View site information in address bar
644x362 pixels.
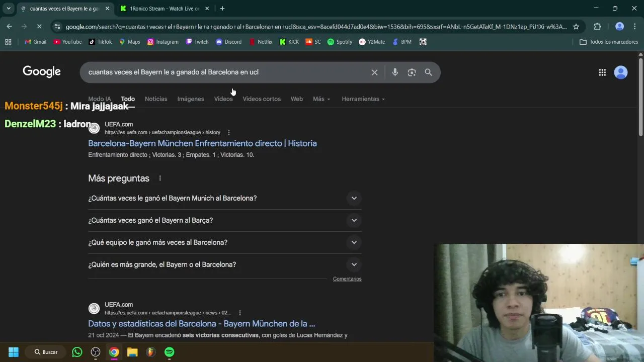tap(57, 27)
